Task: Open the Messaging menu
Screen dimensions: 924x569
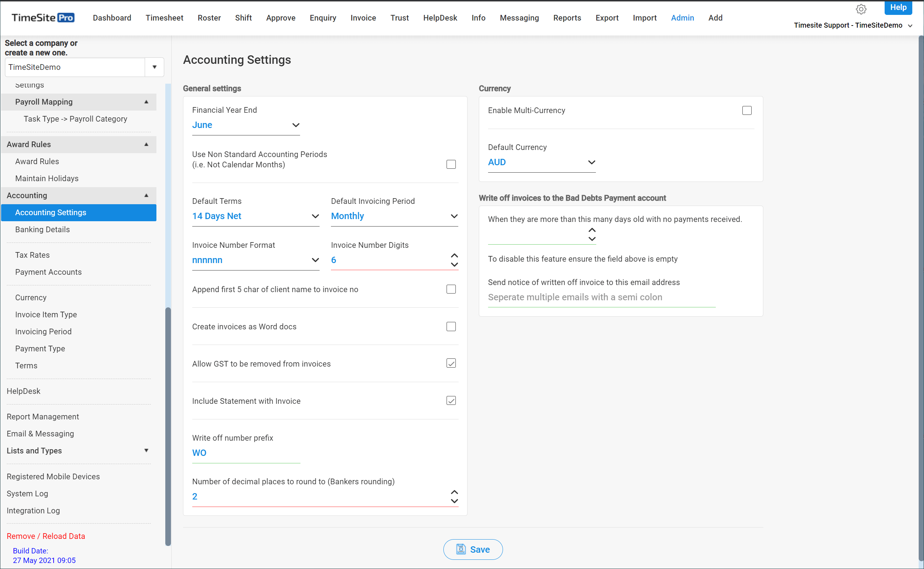Action: pyautogui.click(x=519, y=18)
